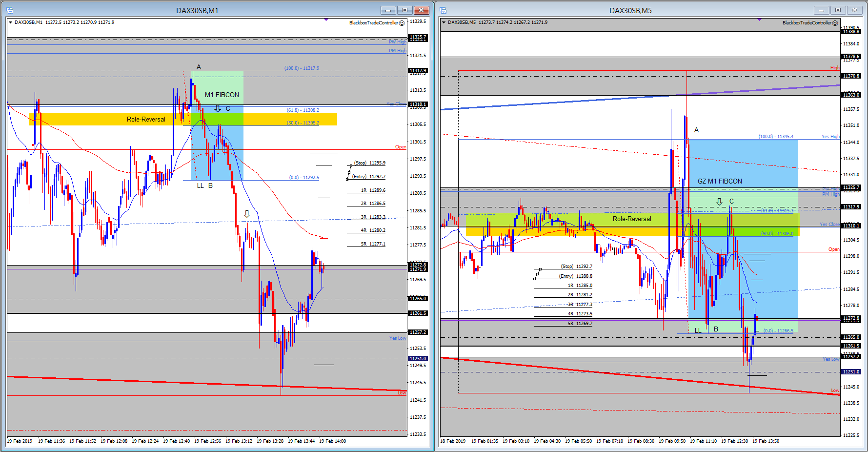The width and height of the screenshot is (868, 452).
Task: Click the chart icon in the DAX30SB,M5 title bar
Action: tap(443, 10)
